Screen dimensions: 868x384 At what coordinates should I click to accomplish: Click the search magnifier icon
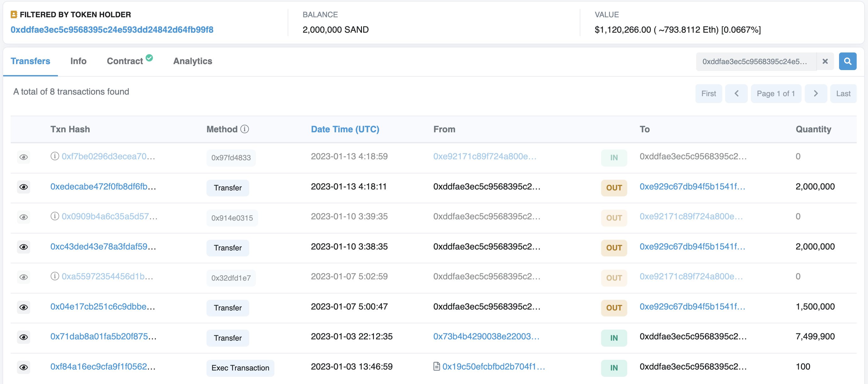(848, 61)
